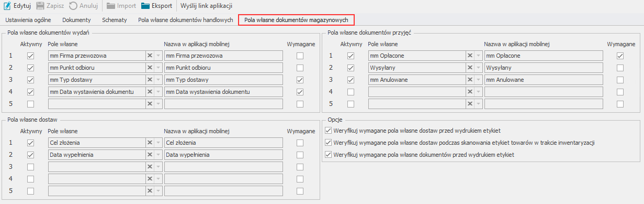Click the 'Zapisz' button label
The width and height of the screenshot is (644, 204).
coord(55,6)
